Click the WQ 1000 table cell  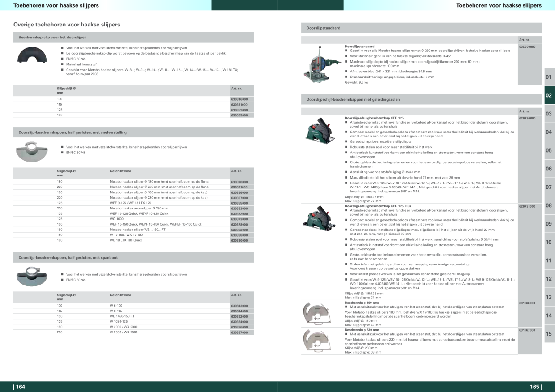click(x=116, y=219)
